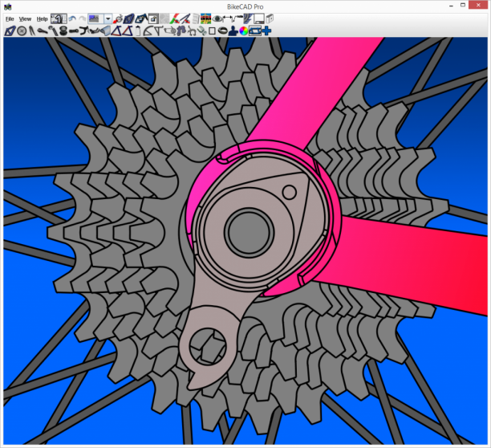
Task: Open the brake caliper icon
Action: pos(191,31)
